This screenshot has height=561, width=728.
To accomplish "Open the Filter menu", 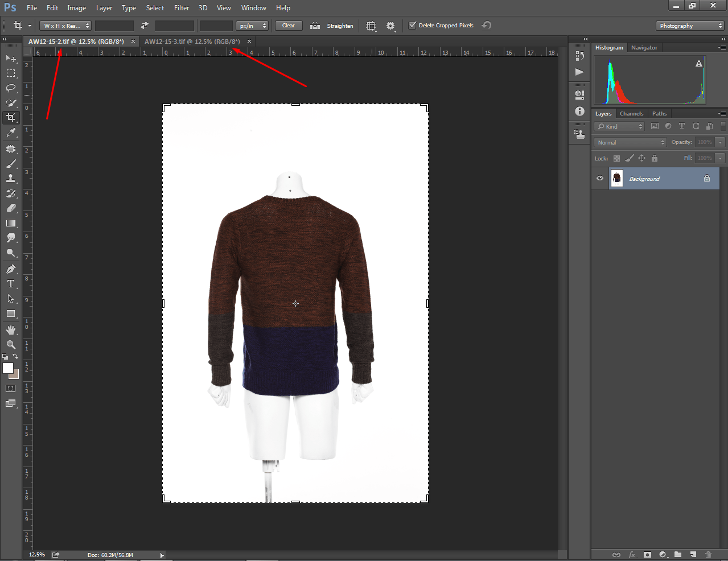I will [x=182, y=8].
